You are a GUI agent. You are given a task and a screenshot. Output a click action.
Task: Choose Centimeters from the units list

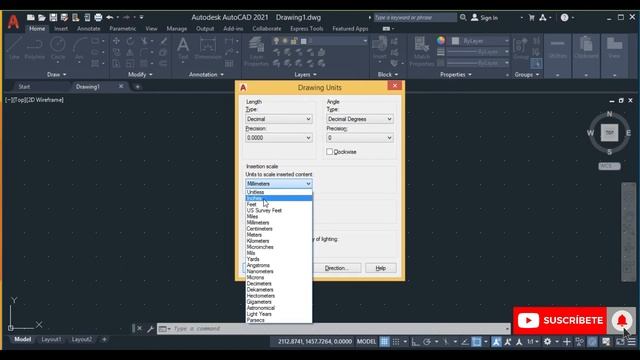pyautogui.click(x=279, y=229)
